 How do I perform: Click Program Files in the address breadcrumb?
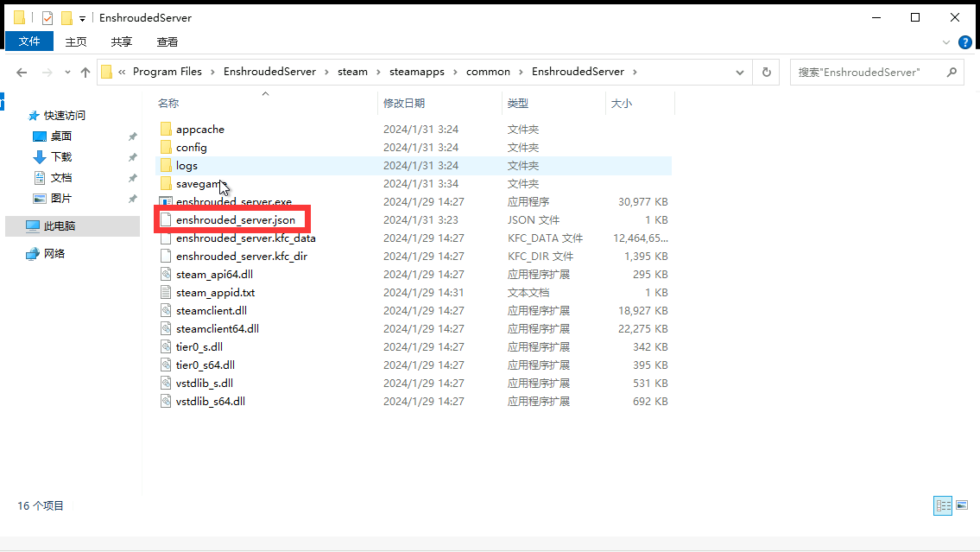tap(168, 72)
